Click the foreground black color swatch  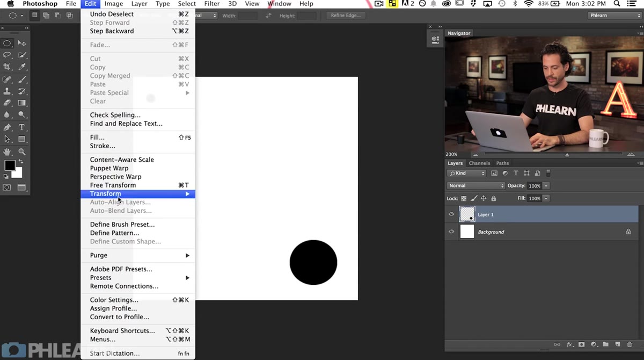tap(10, 165)
